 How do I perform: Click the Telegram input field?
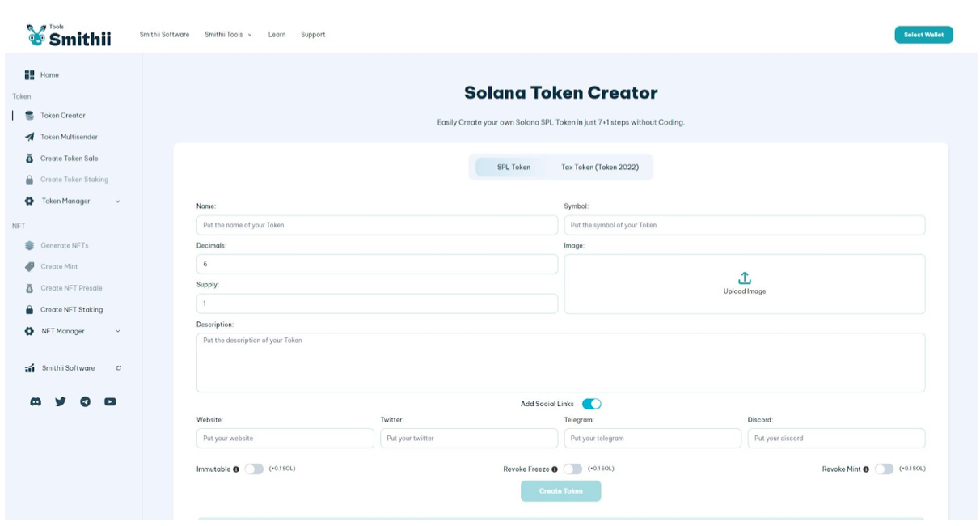653,438
